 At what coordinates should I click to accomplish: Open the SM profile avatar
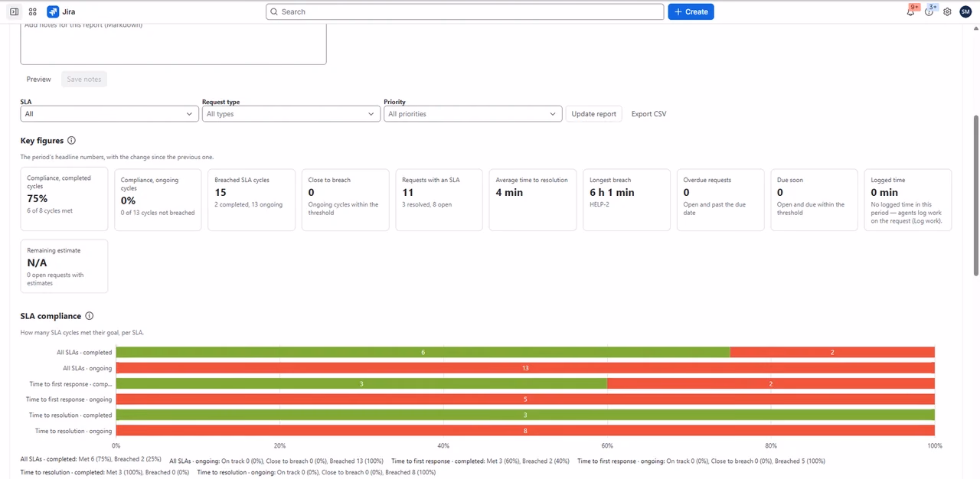[965, 11]
